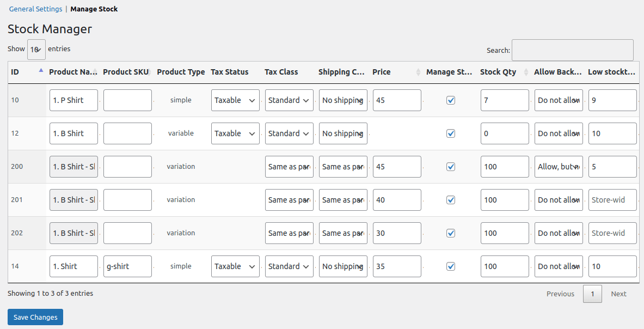644x329 pixels.
Task: Open Tax Class dropdown for 1. Shirt
Action: pyautogui.click(x=289, y=266)
